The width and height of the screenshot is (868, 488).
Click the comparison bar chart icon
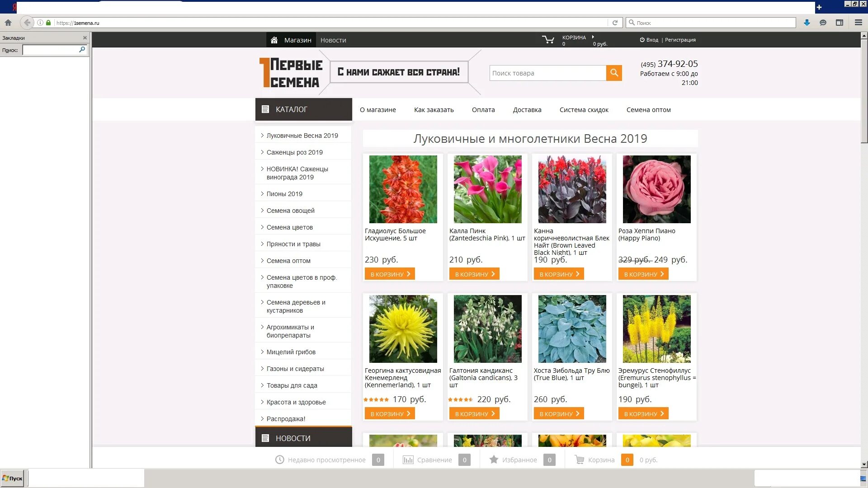tap(408, 460)
